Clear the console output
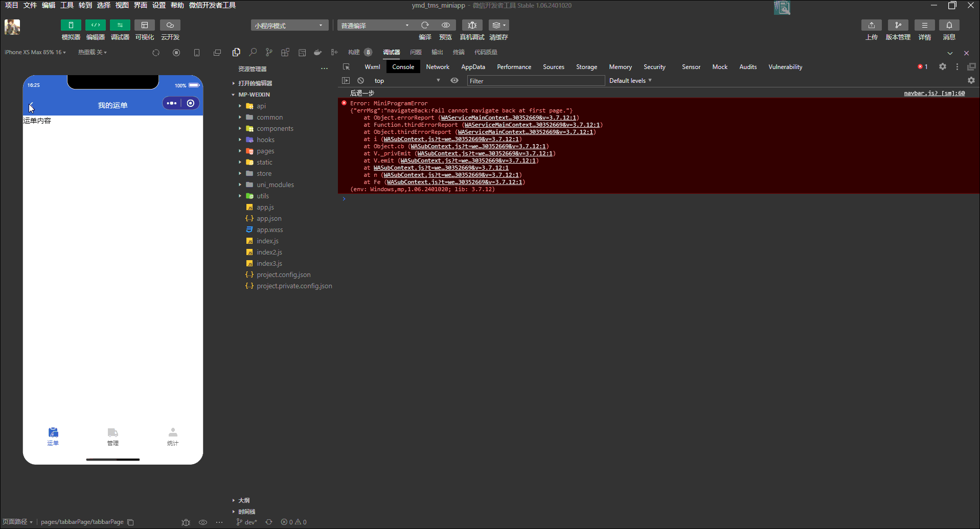This screenshot has height=529, width=980. [x=361, y=81]
